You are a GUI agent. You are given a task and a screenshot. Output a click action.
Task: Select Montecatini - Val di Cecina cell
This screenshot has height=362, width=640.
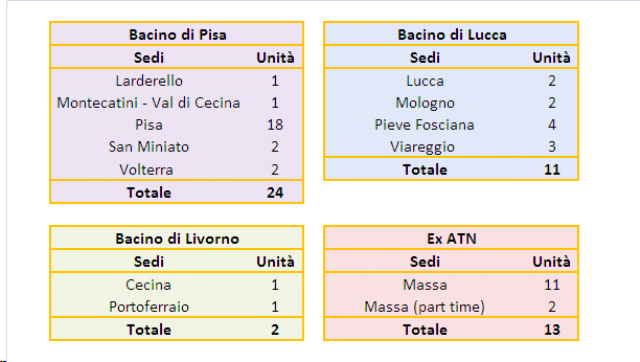[149, 103]
